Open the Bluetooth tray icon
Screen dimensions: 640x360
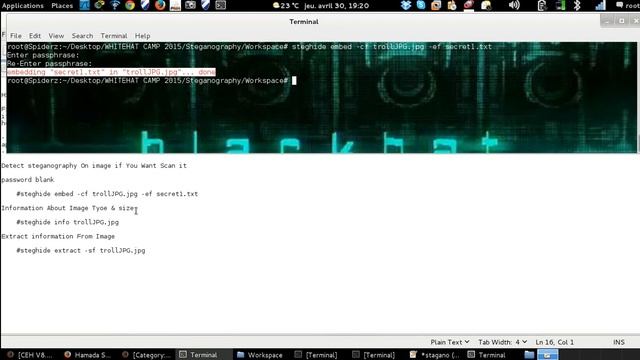pyautogui.click(x=577, y=5)
